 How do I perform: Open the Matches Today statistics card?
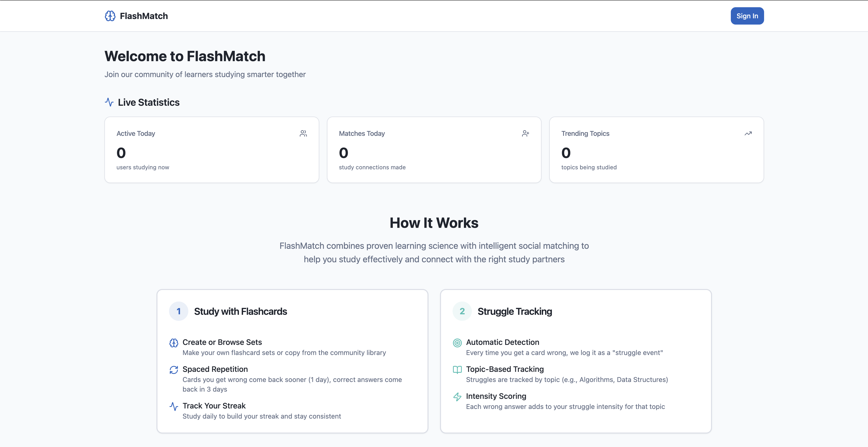point(434,150)
